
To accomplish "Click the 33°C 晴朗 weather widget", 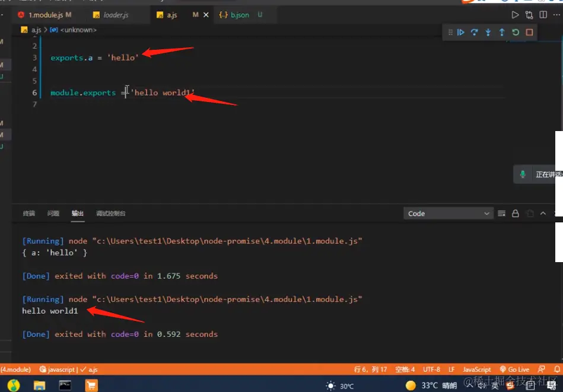I will 431,385.
